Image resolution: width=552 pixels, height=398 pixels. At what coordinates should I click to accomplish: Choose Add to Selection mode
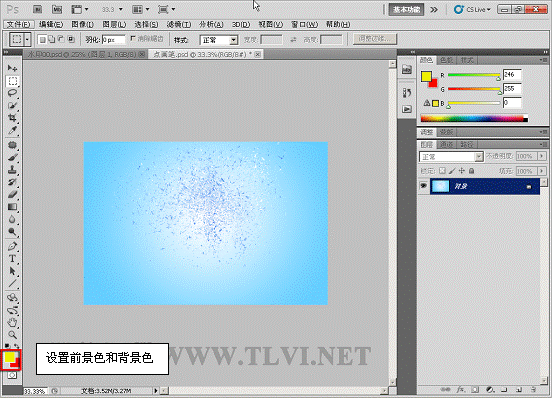point(52,39)
